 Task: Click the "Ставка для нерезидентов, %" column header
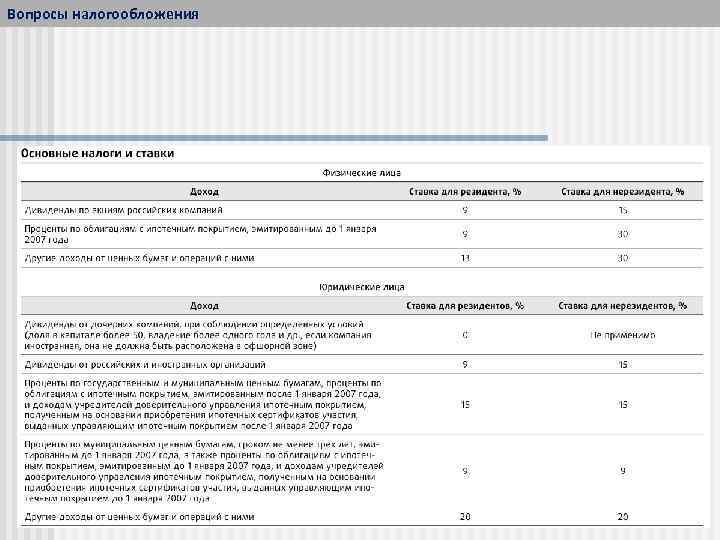[623, 306]
